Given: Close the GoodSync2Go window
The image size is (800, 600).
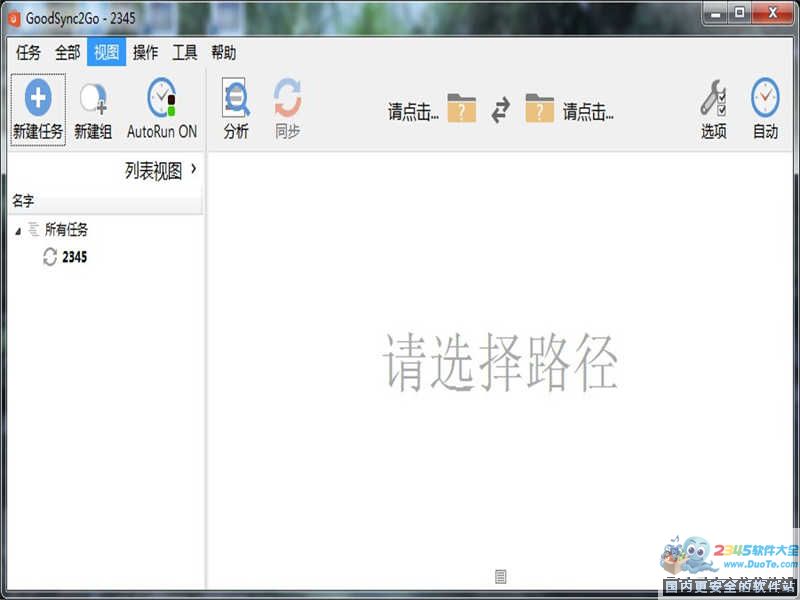Looking at the screenshot, I should click(x=772, y=13).
